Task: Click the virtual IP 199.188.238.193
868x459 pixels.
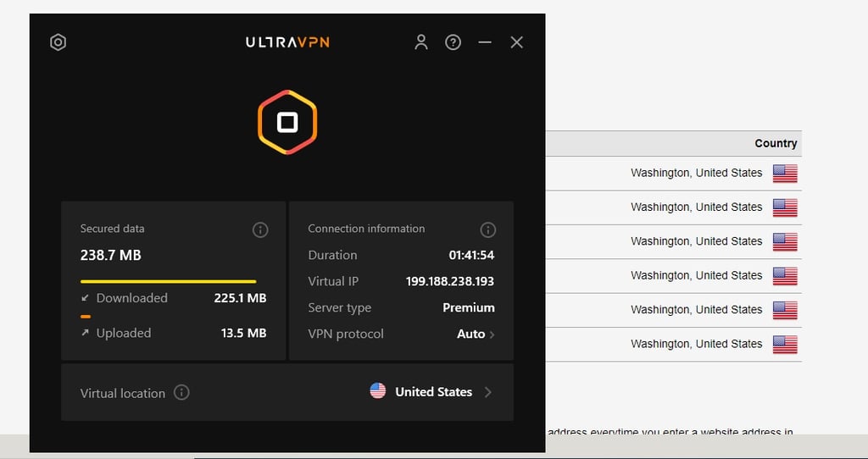Action: pos(450,281)
